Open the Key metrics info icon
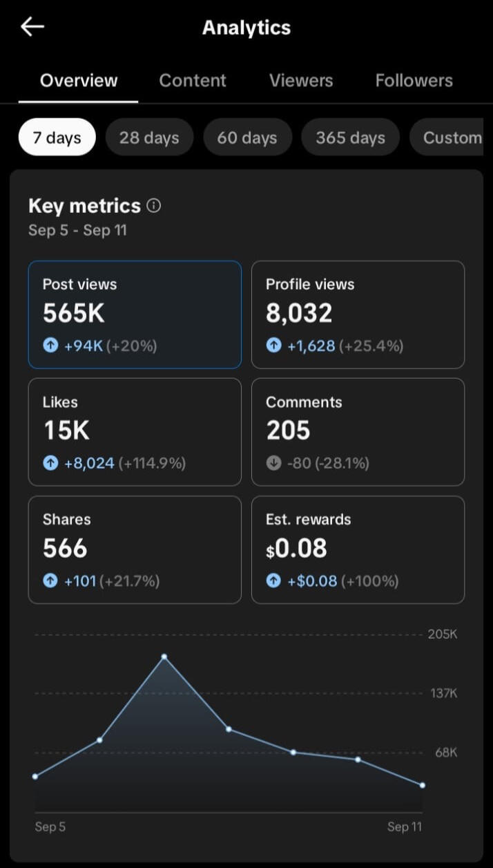This screenshot has height=868, width=493. coord(154,205)
